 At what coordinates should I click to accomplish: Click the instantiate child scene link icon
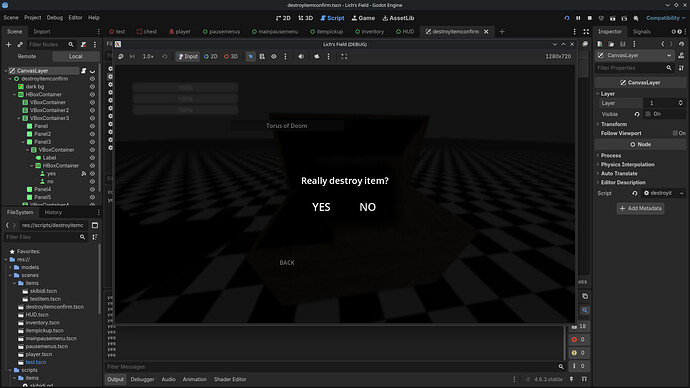tap(20, 44)
